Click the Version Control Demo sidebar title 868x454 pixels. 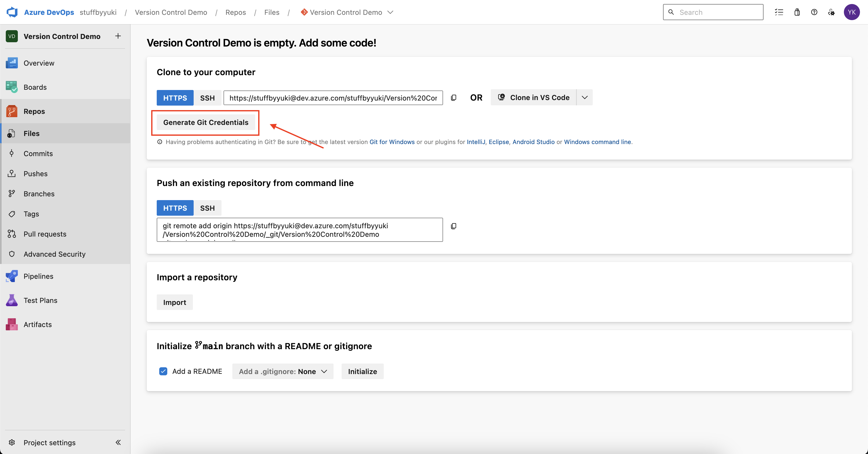[62, 36]
